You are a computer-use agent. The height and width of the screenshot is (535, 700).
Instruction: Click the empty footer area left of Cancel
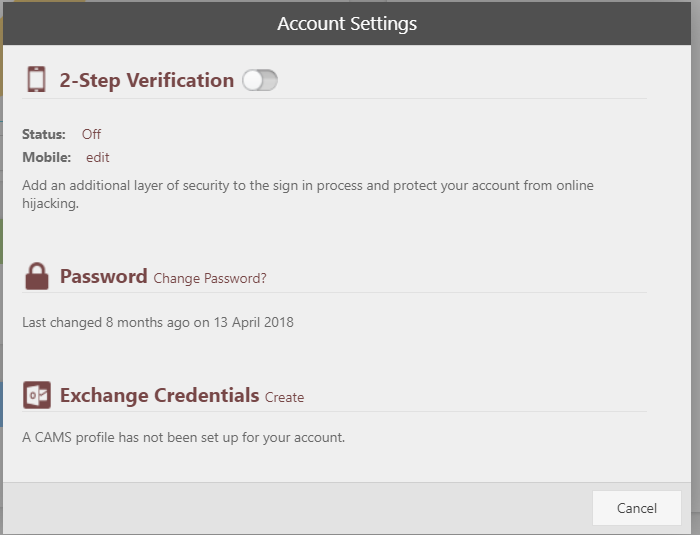point(300,508)
